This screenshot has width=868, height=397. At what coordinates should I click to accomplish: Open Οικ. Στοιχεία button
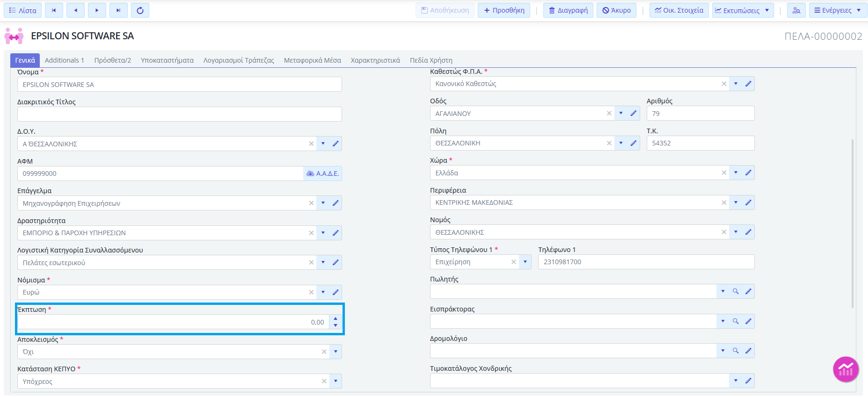679,10
